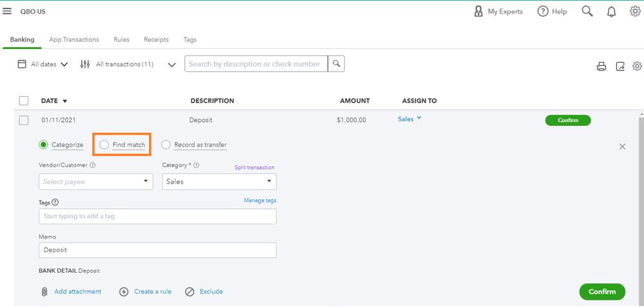644x307 pixels.
Task: Switch to the Rules tab
Action: point(122,40)
